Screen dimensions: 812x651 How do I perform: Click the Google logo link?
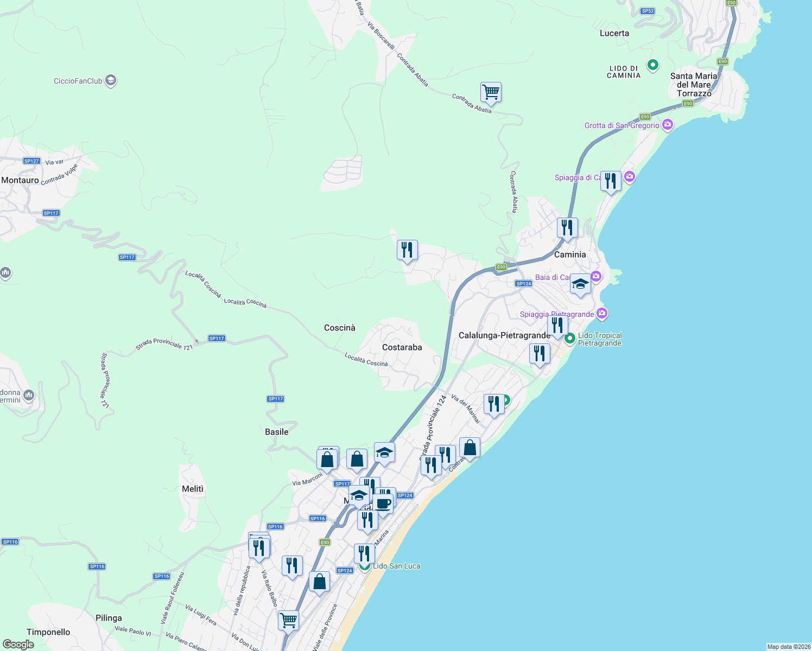coord(18,644)
